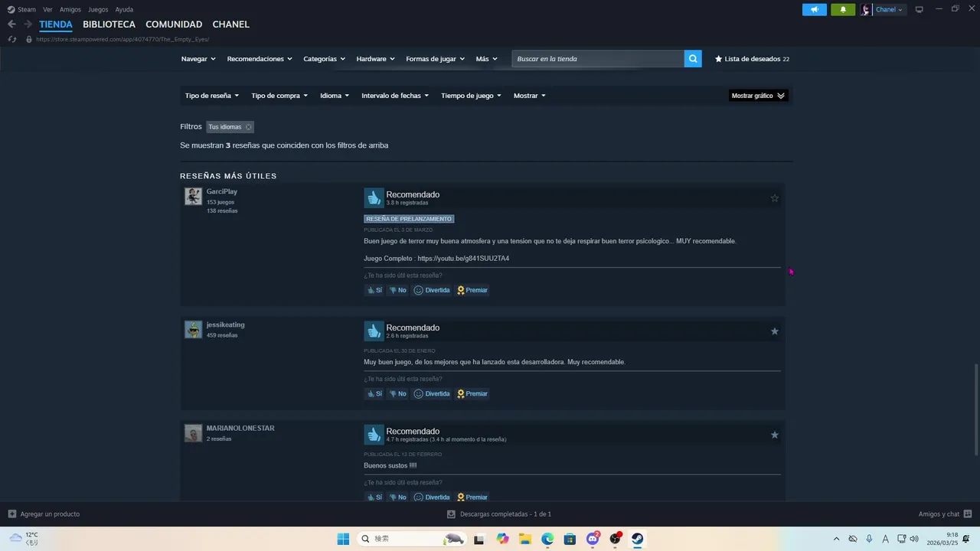The width and height of the screenshot is (980, 551).
Task: Open MARIANOLONESTAR's profile name link
Action: click(x=240, y=429)
